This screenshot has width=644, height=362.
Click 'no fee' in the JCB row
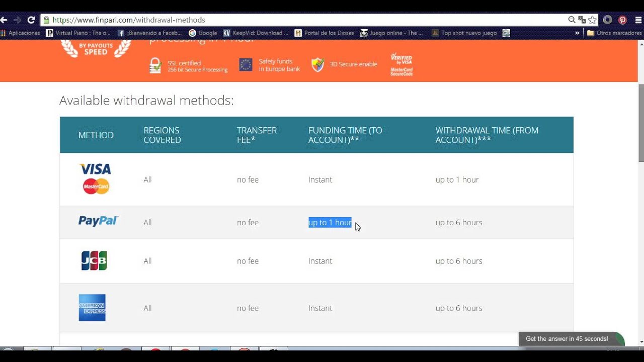(248, 261)
